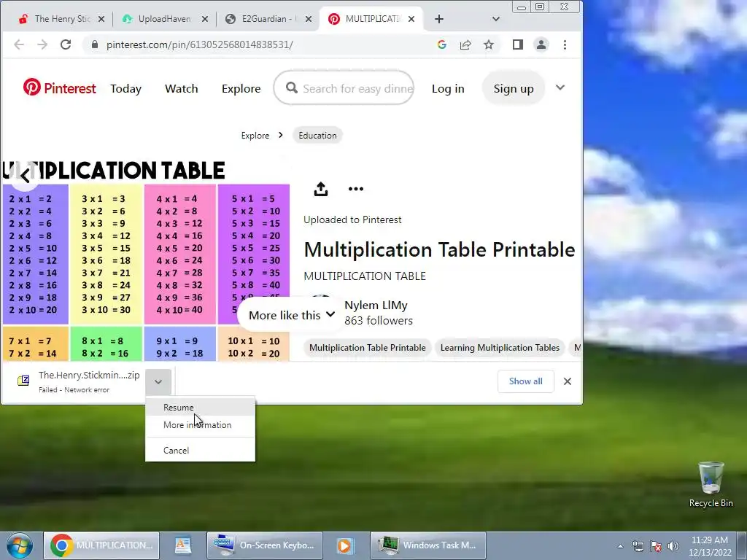Expand the chevron next to Sign up
Image resolution: width=747 pixels, height=560 pixels.
point(560,87)
